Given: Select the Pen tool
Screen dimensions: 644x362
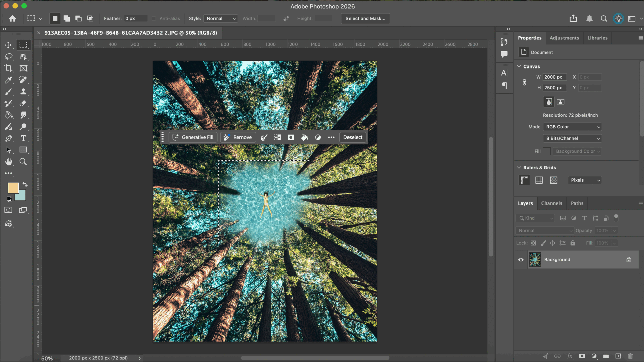Looking at the screenshot, I should [x=8, y=138].
